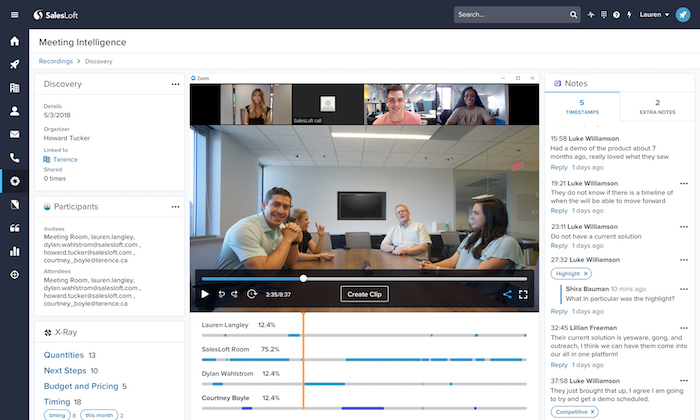Open options for the 32:45 note
The width and height of the screenshot is (700, 420).
[x=684, y=328]
